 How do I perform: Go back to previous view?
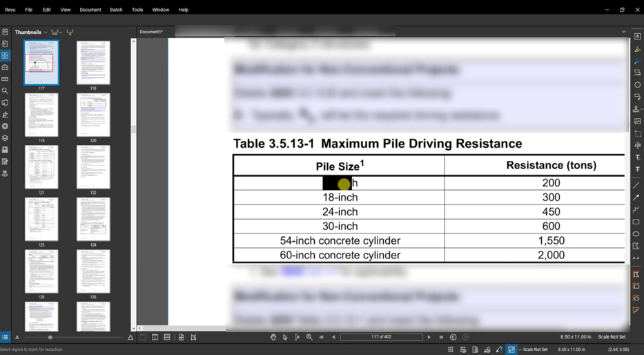point(453,337)
